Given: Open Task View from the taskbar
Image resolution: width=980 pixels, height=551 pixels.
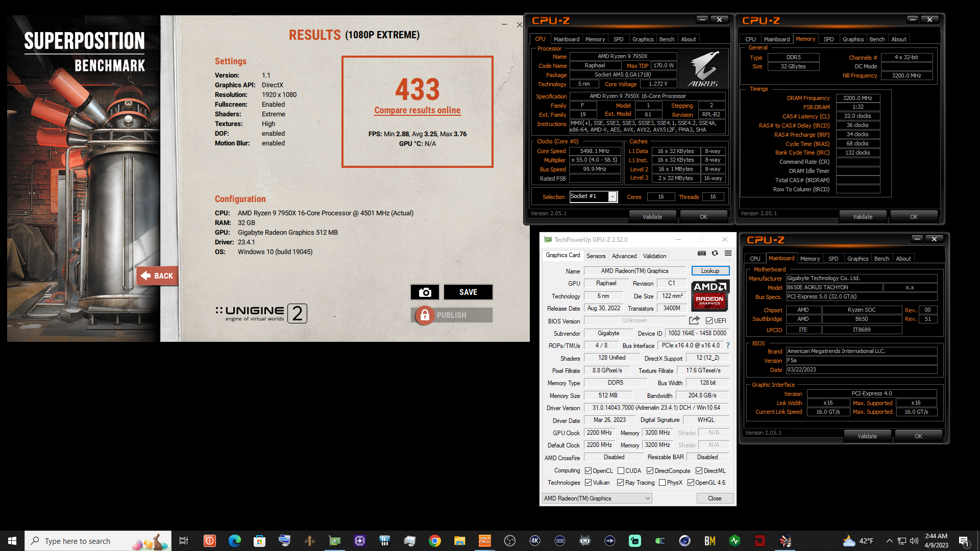Looking at the screenshot, I should tap(184, 541).
